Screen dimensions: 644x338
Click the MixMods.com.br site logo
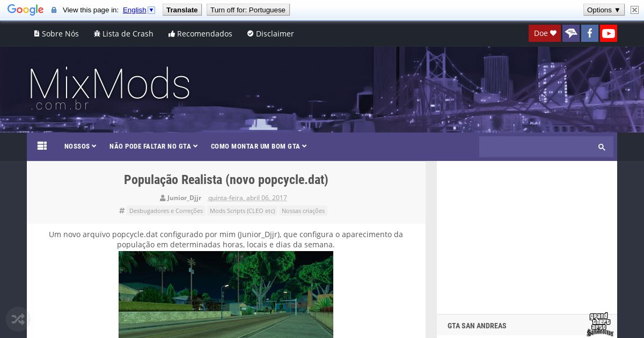(x=109, y=89)
